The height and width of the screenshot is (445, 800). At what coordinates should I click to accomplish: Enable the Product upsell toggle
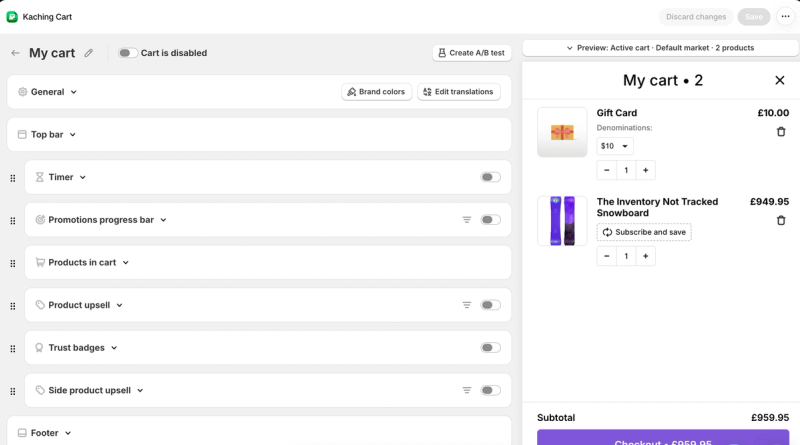[490, 305]
